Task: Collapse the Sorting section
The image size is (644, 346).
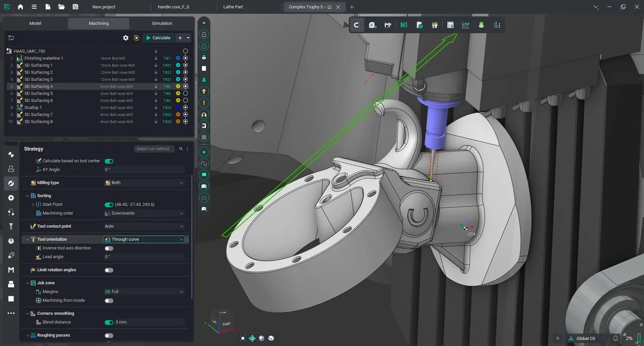Action: click(28, 196)
